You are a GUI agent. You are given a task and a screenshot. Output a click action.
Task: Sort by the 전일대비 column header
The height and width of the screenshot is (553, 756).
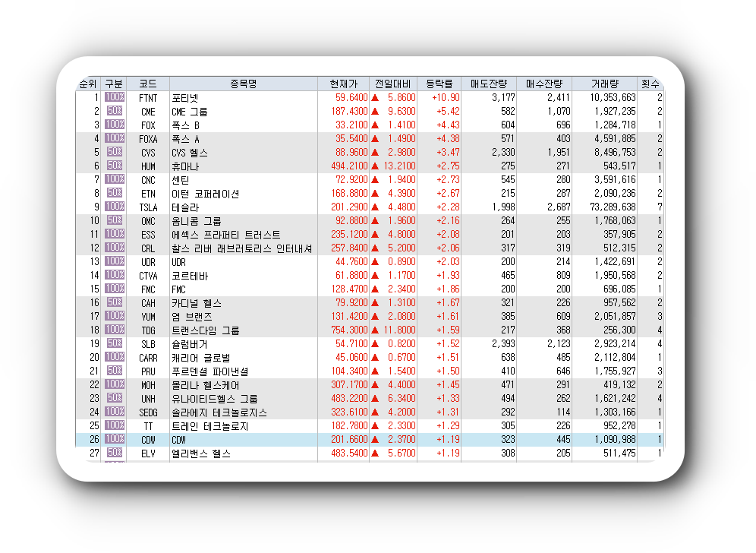pyautogui.click(x=393, y=84)
